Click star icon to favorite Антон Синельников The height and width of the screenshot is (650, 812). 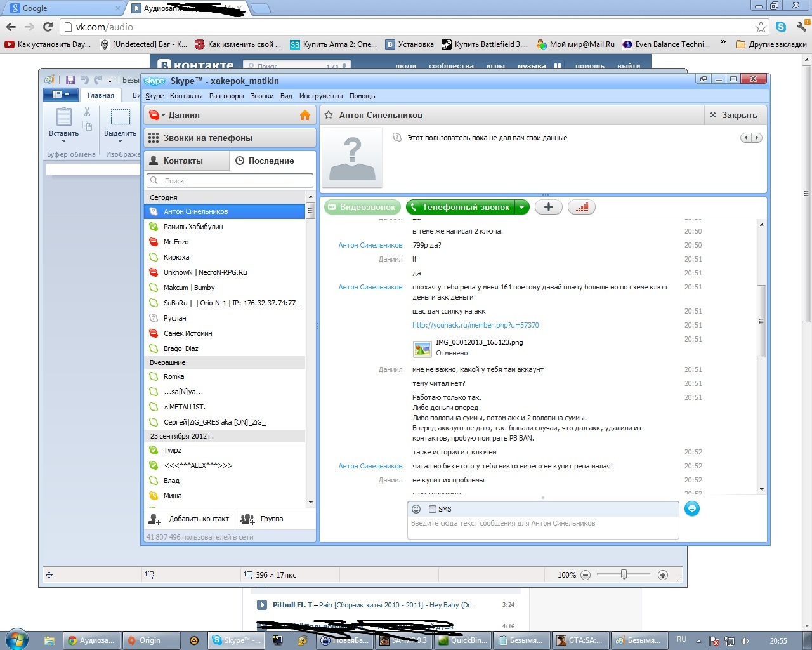click(x=329, y=115)
